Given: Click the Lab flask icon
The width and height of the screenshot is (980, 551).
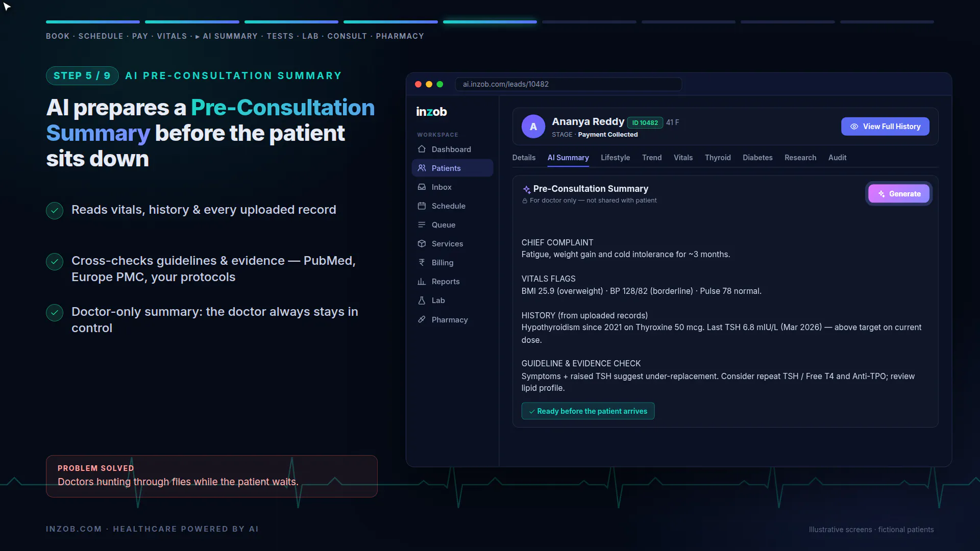Looking at the screenshot, I should (x=422, y=300).
